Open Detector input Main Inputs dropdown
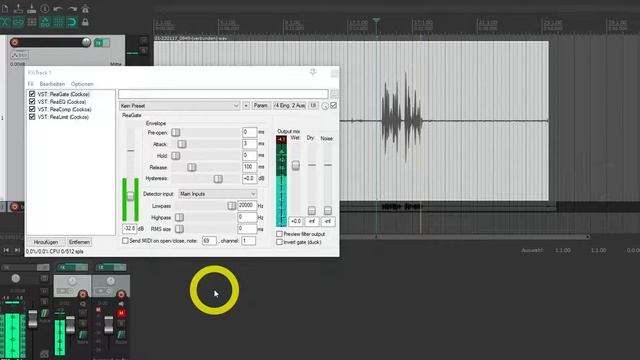640x360 pixels. pos(218,194)
